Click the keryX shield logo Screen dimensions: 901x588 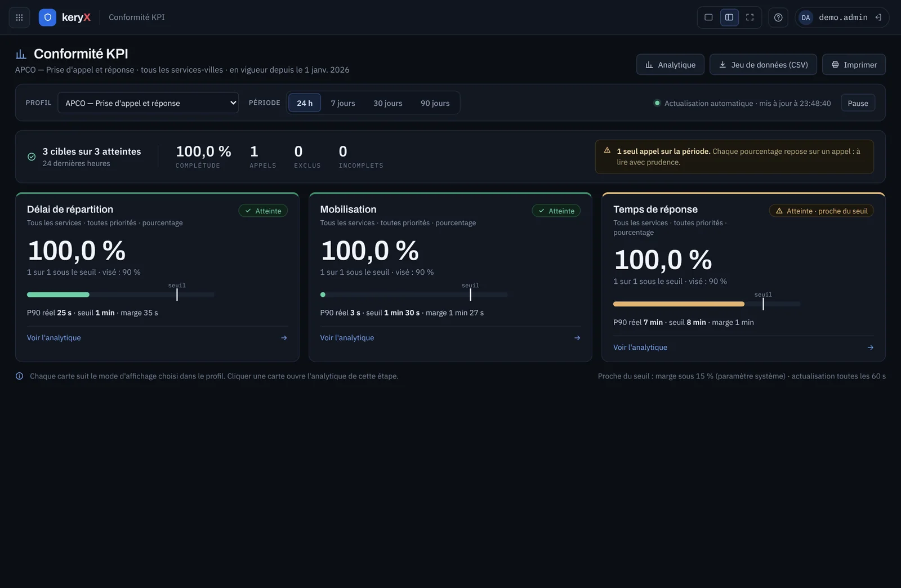tap(47, 17)
